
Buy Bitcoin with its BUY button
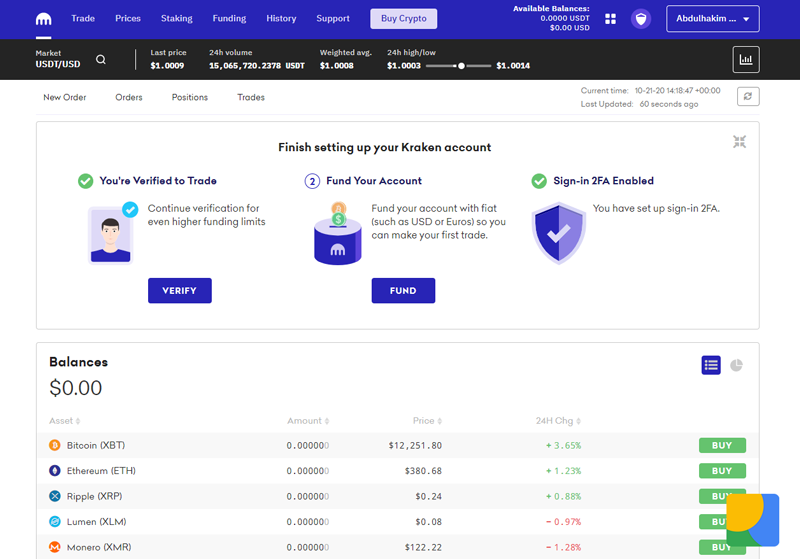(x=722, y=445)
